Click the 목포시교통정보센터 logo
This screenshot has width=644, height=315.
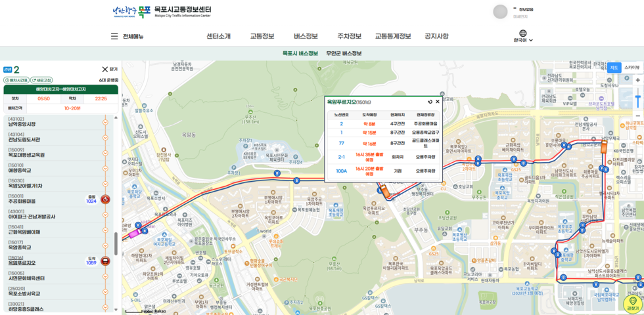pos(162,11)
